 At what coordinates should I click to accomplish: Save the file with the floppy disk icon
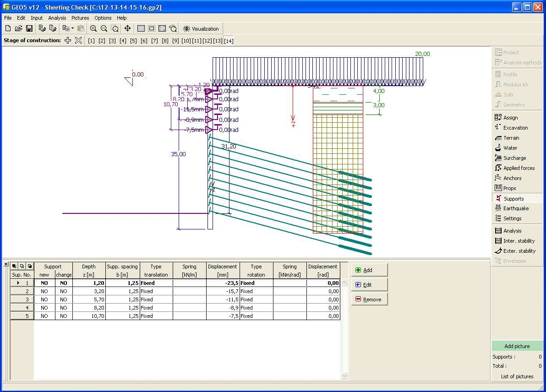(29, 28)
